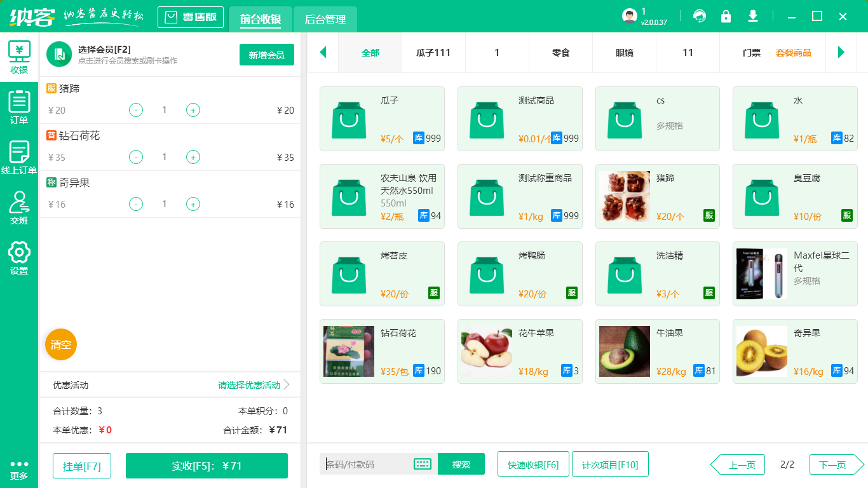Switch to the 后台管理 tab
868x488 pixels.
pyautogui.click(x=325, y=20)
